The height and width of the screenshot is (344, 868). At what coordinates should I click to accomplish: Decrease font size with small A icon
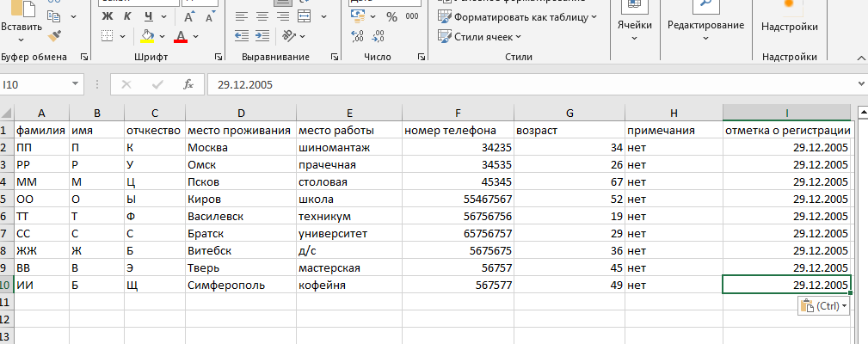click(209, 17)
